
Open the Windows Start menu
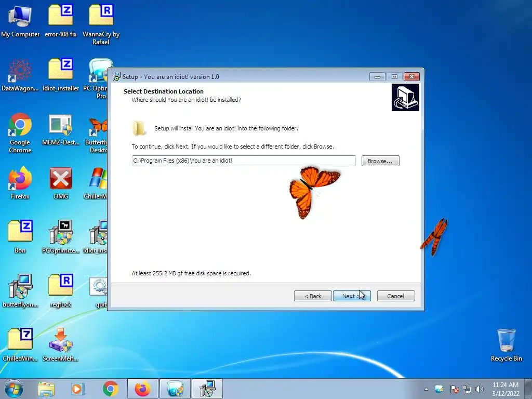click(x=14, y=389)
